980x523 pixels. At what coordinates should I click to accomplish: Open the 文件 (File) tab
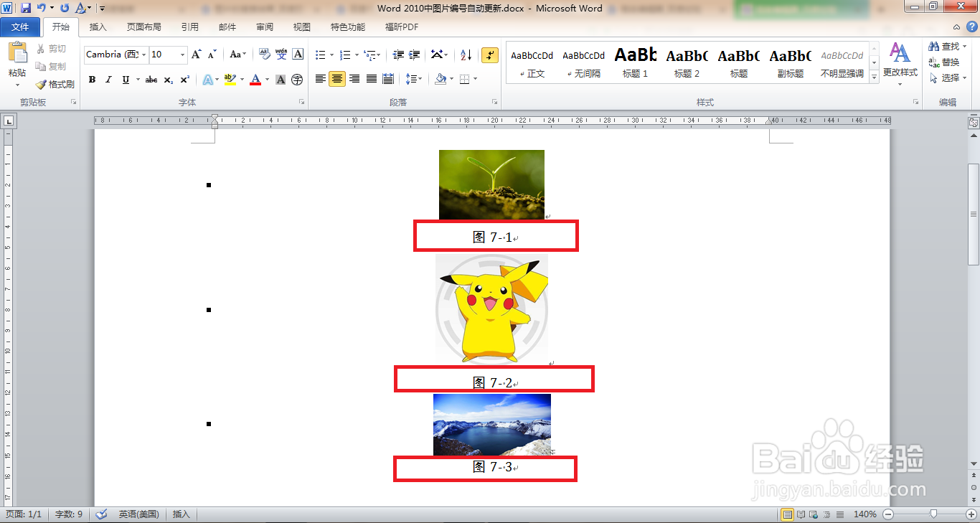(x=20, y=27)
